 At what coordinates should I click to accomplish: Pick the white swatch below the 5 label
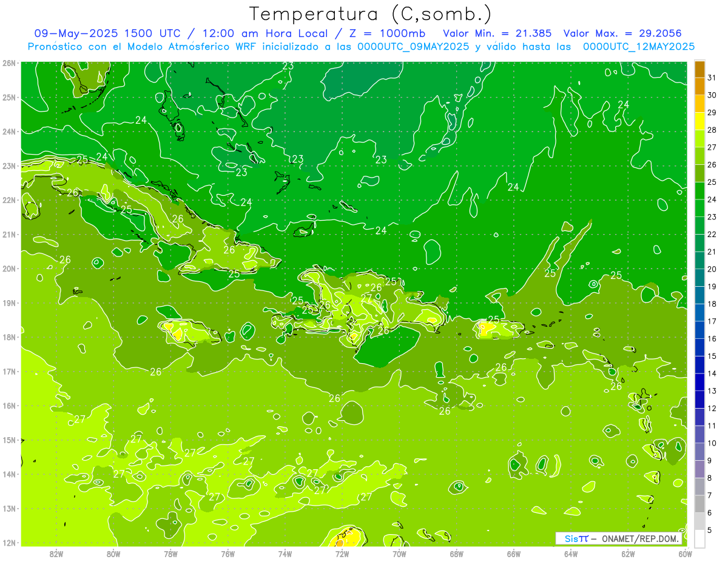pos(699,538)
